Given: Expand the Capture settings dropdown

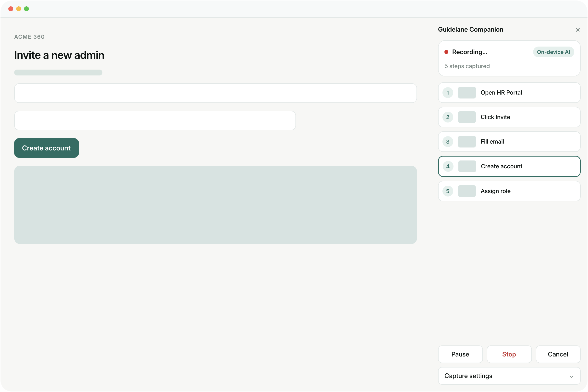Looking at the screenshot, I should pos(509,376).
